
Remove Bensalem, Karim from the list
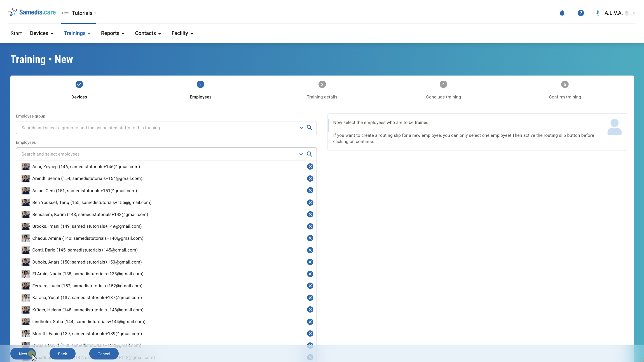point(310,215)
